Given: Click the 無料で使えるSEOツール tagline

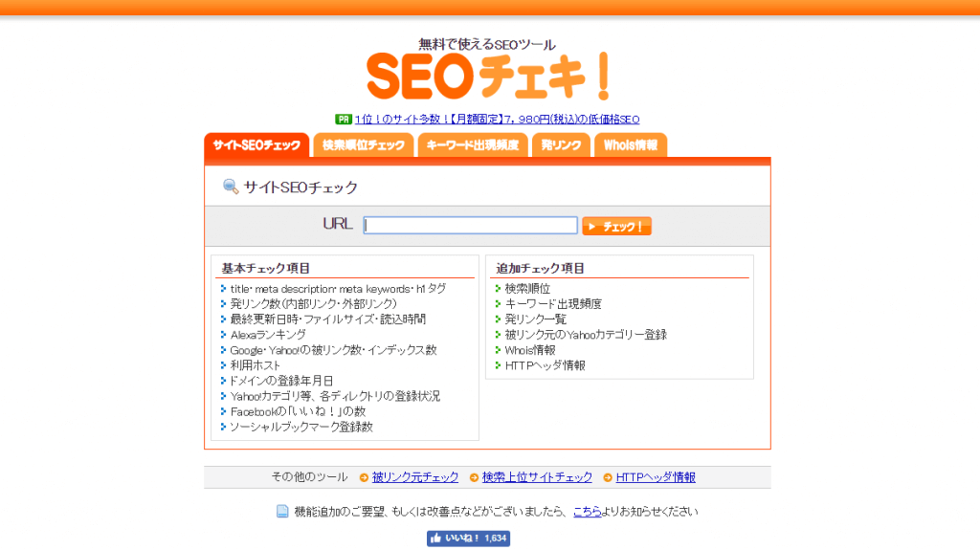Looking at the screenshot, I should tap(487, 44).
